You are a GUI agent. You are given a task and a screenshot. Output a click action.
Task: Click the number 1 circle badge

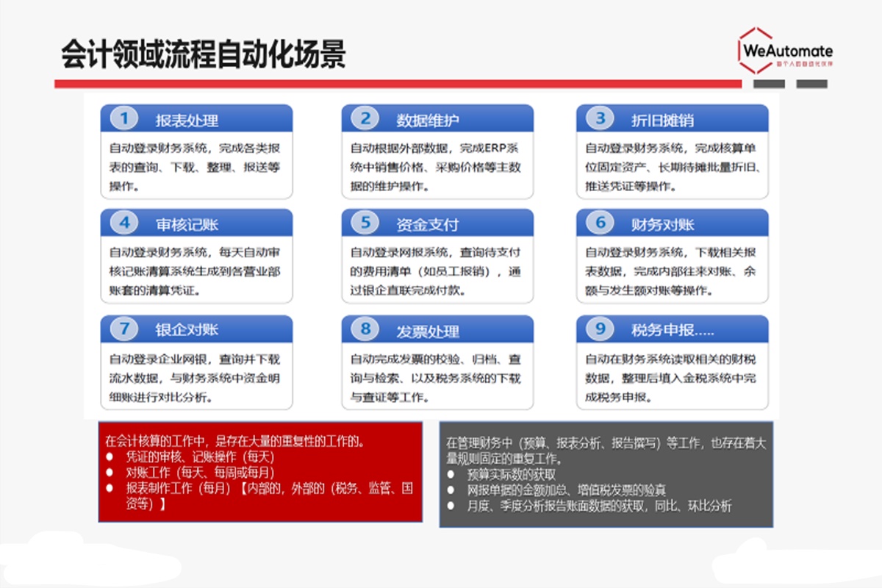tap(124, 118)
